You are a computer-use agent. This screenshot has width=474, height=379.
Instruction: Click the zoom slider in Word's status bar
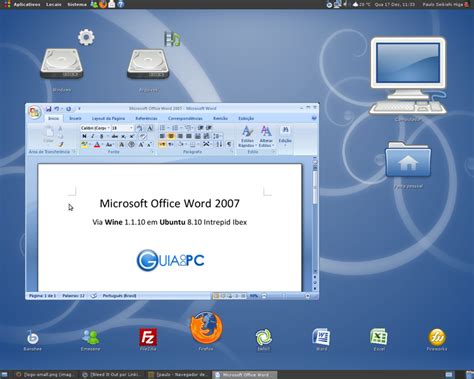point(285,296)
